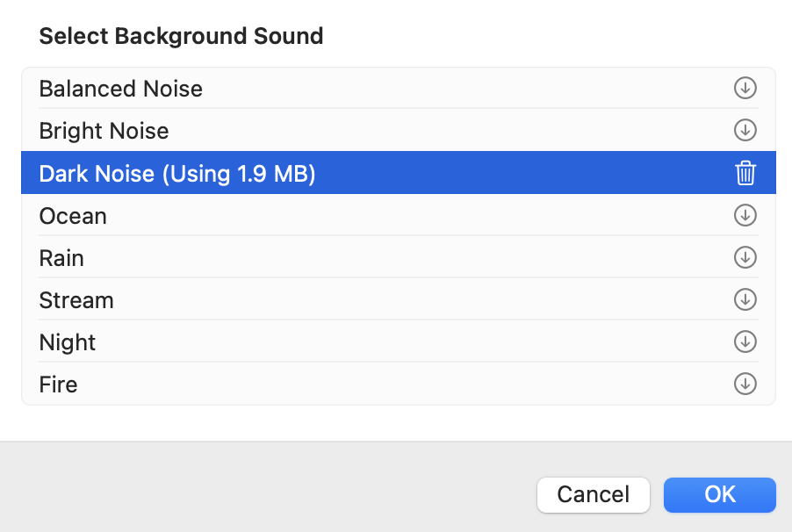This screenshot has width=792, height=532.
Task: Click the Cancel button
Action: (594, 494)
